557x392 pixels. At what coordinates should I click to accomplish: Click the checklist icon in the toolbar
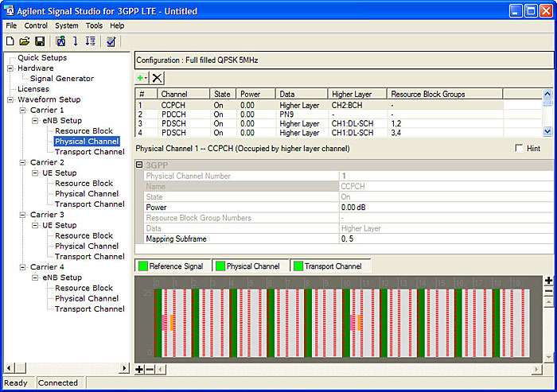pyautogui.click(x=111, y=41)
